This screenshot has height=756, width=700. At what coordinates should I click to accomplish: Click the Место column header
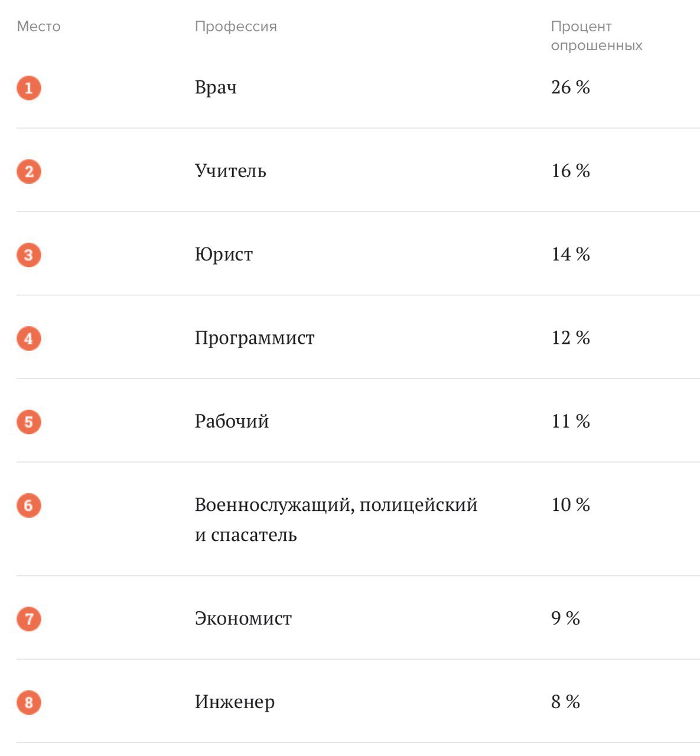point(38,27)
